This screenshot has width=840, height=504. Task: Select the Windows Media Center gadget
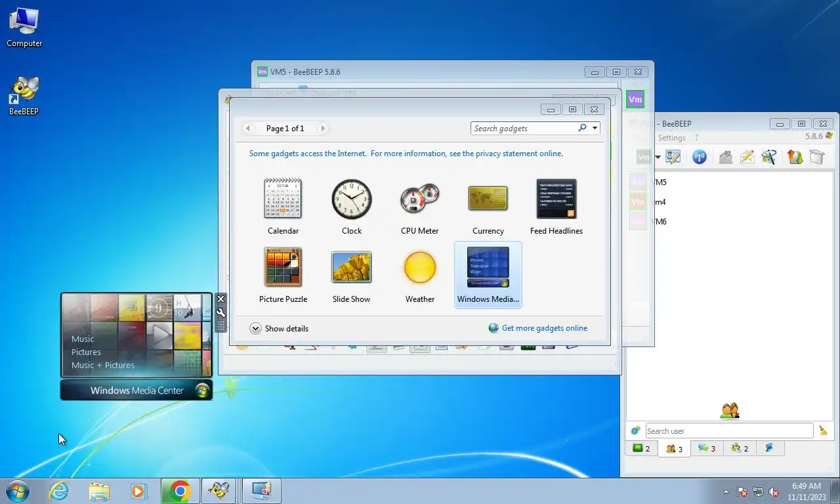pos(488,275)
